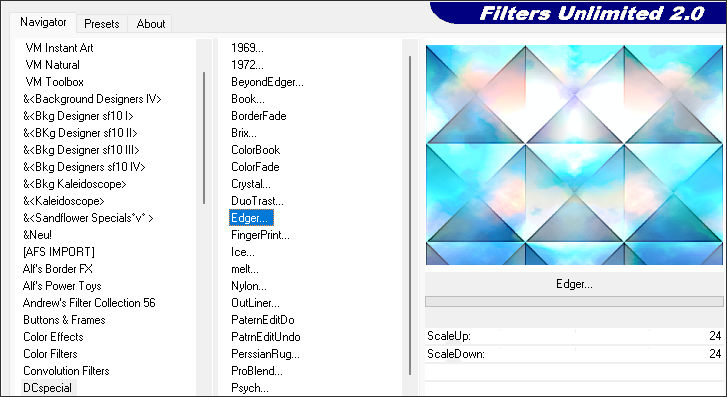Select &<Bkg Kaleidoscope> category
Image resolution: width=727 pixels, height=397 pixels.
click(x=75, y=184)
